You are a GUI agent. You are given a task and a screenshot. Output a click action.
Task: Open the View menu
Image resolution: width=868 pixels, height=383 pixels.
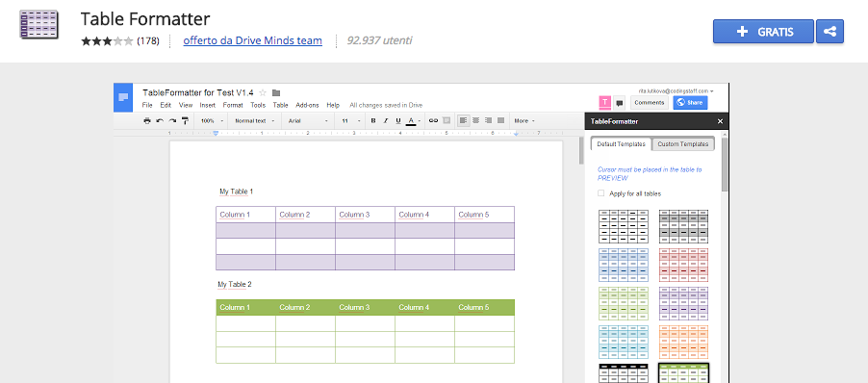186,105
